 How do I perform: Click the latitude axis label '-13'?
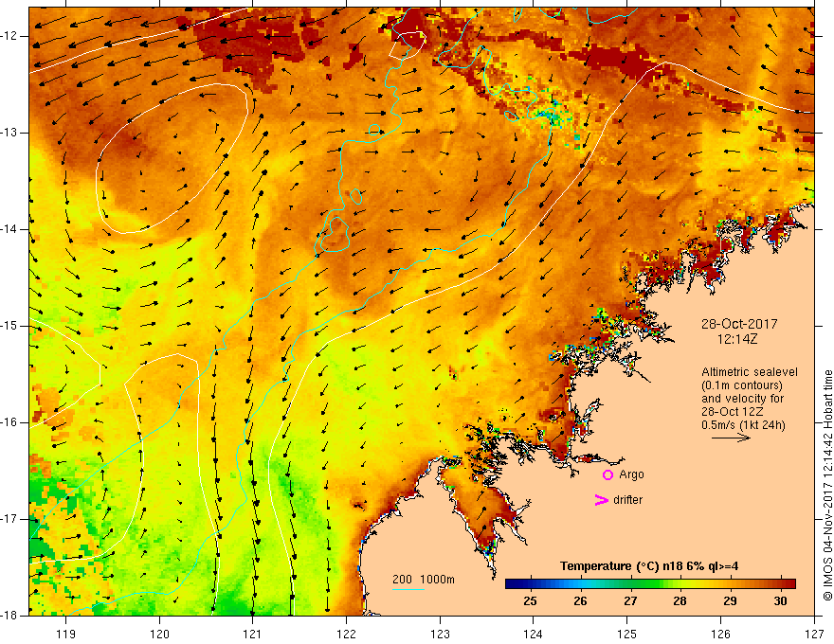[10, 133]
